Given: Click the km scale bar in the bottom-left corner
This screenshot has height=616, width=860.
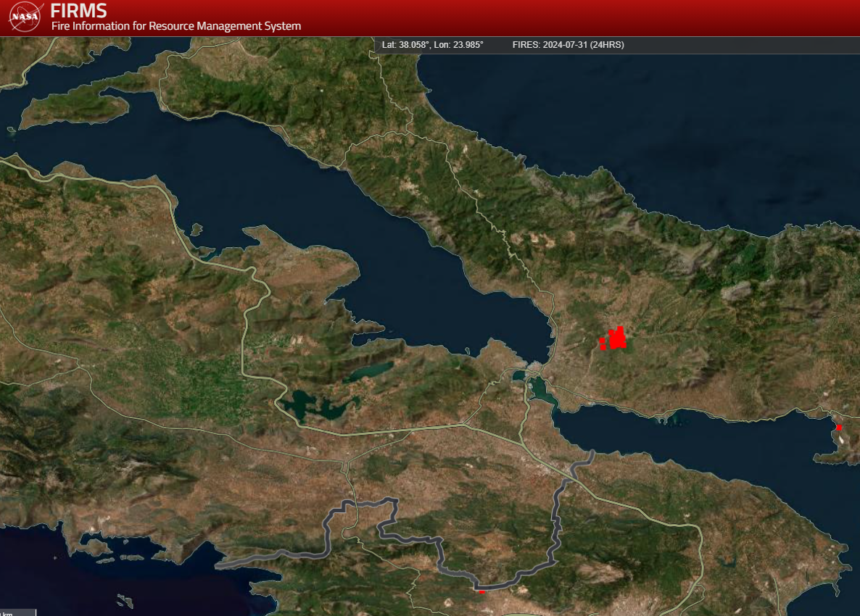Looking at the screenshot, I should click(x=17, y=612).
